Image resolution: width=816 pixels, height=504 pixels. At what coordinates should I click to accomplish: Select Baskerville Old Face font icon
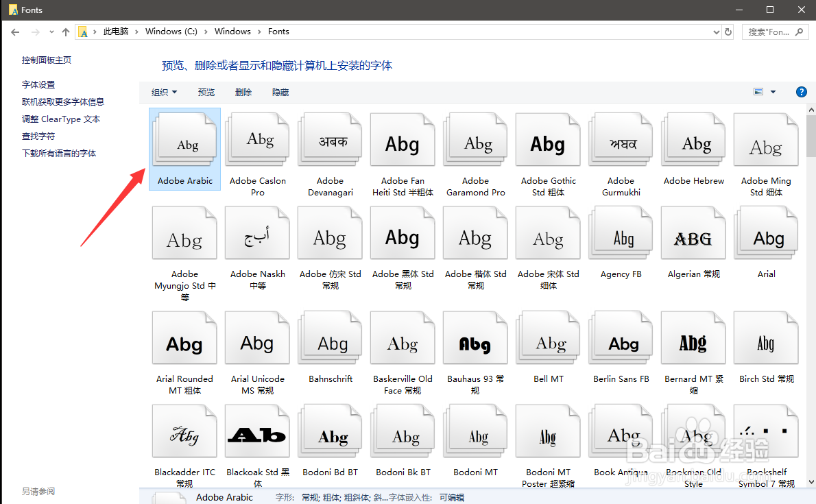click(403, 337)
